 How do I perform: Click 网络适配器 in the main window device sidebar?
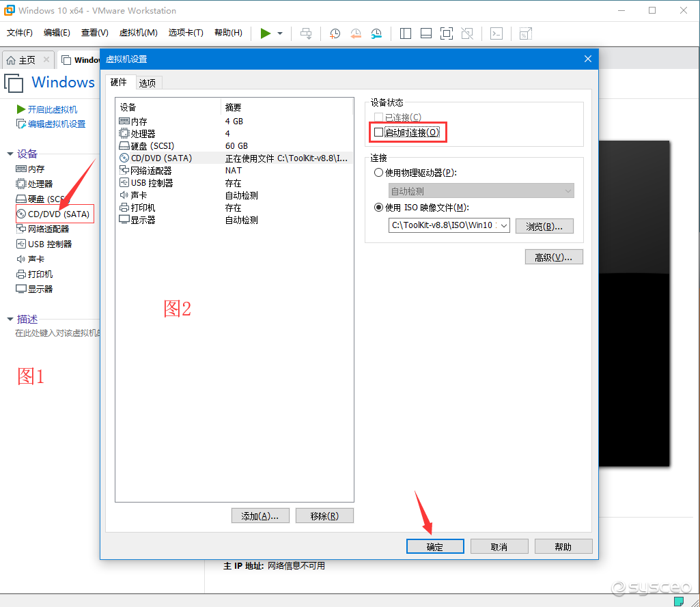pyautogui.click(x=43, y=229)
